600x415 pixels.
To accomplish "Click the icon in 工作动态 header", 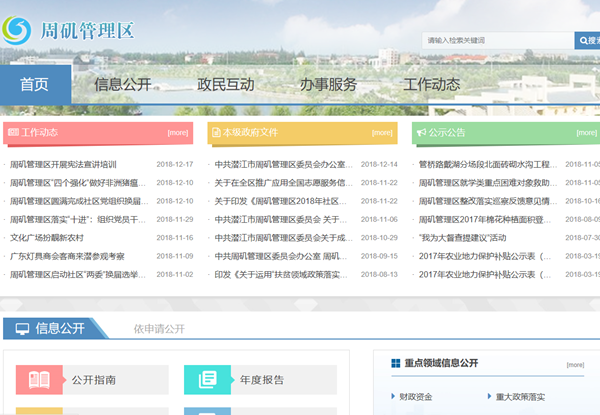I will [x=13, y=132].
